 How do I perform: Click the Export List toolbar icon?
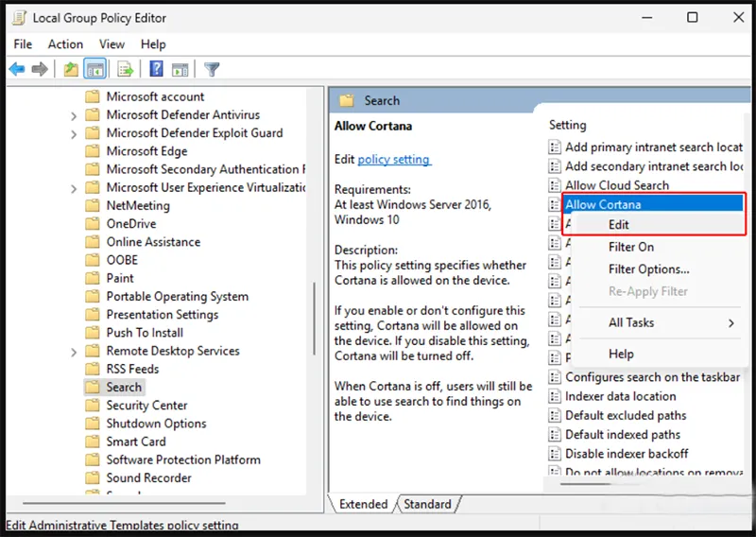click(x=125, y=69)
